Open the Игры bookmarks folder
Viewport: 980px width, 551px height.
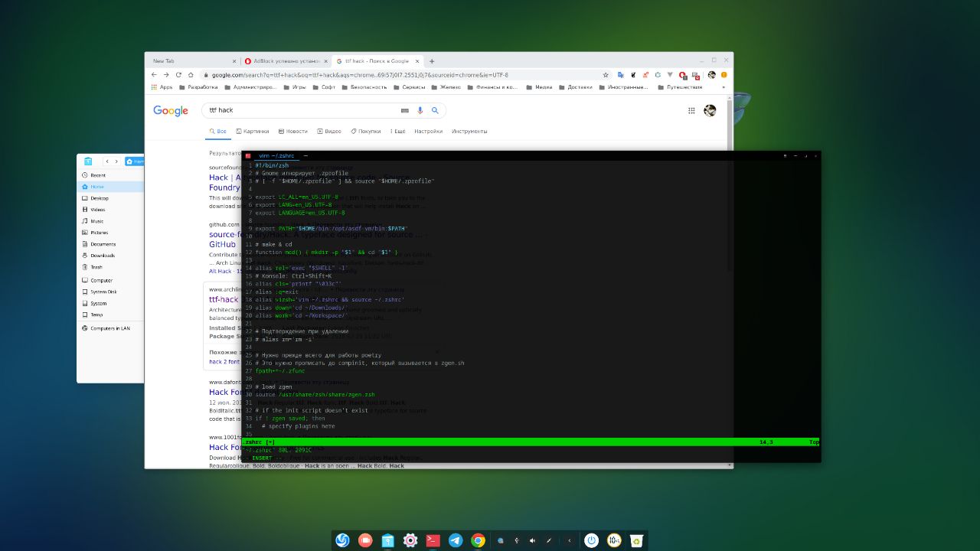click(294, 87)
